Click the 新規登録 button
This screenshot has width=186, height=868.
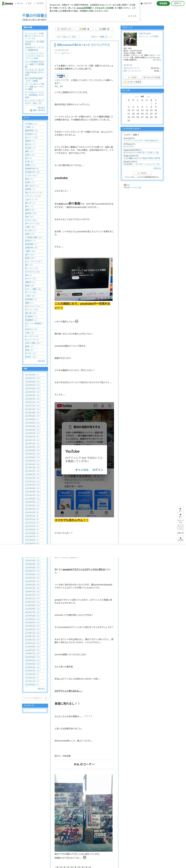tap(163, 3)
